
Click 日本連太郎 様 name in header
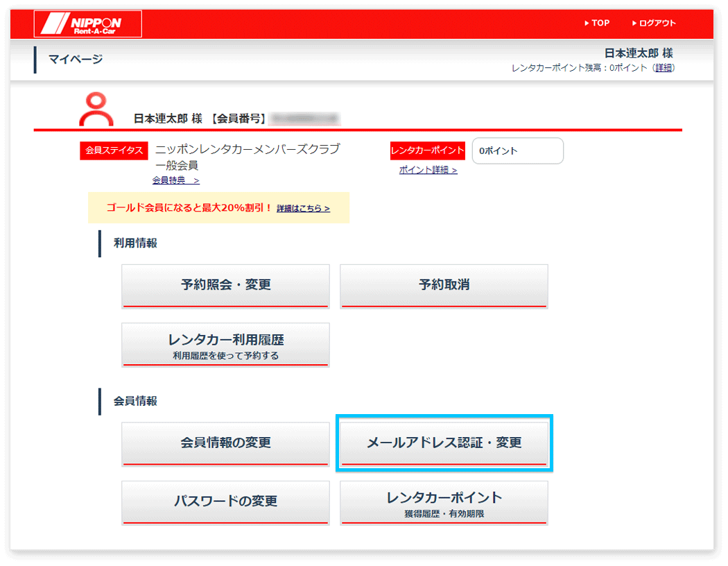click(x=639, y=53)
